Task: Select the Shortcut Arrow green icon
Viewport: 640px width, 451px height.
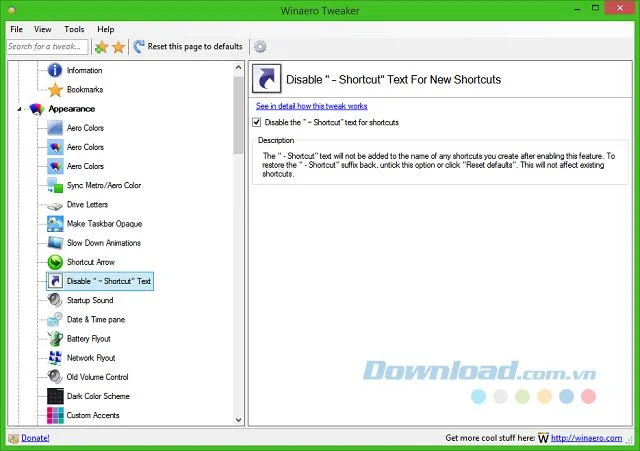Action: pyautogui.click(x=55, y=262)
